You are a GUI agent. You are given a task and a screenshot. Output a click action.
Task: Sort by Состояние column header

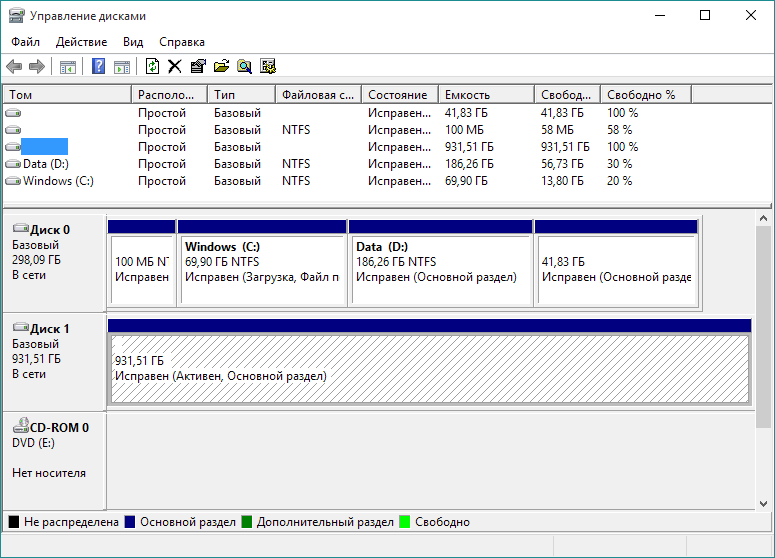400,94
